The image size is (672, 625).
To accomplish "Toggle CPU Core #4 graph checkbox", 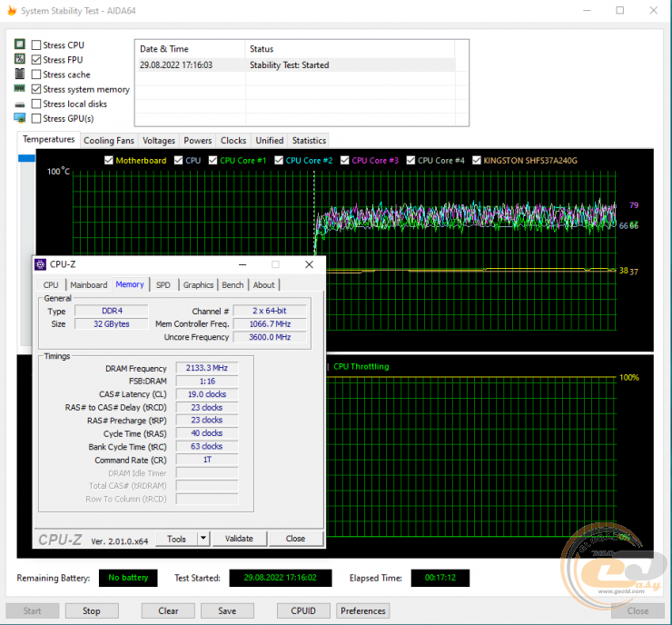I will pyautogui.click(x=411, y=160).
